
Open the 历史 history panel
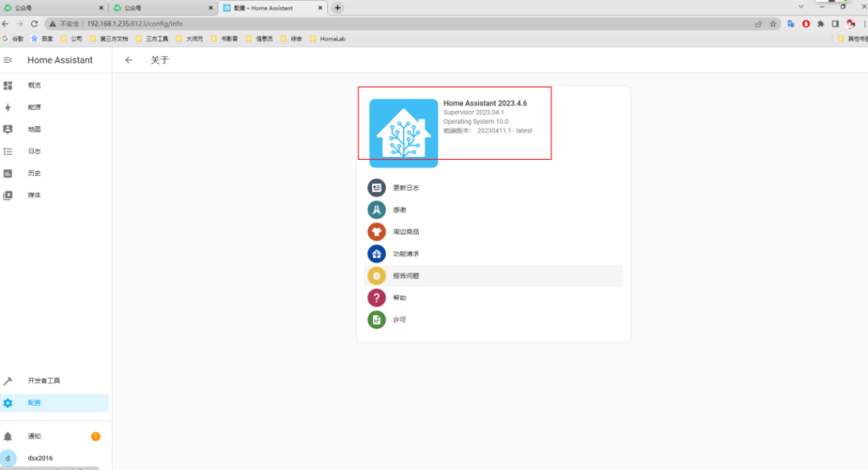(54, 173)
